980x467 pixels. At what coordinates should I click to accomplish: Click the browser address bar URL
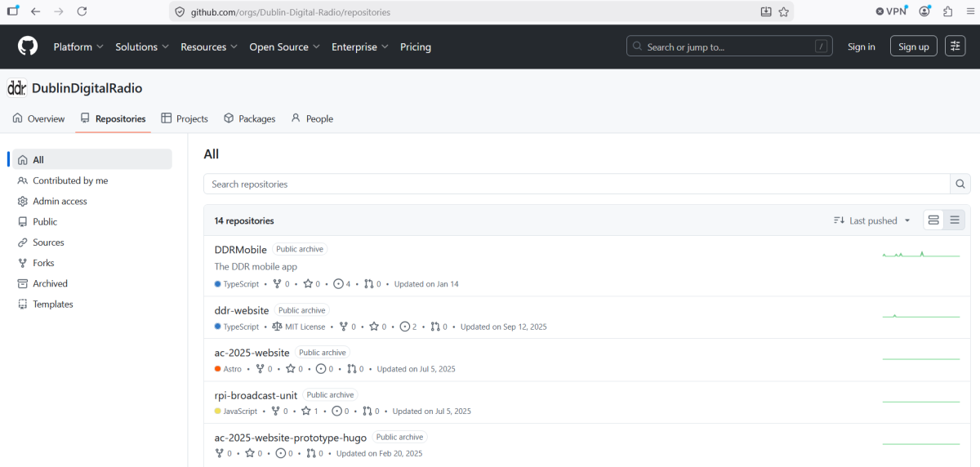coord(291,12)
